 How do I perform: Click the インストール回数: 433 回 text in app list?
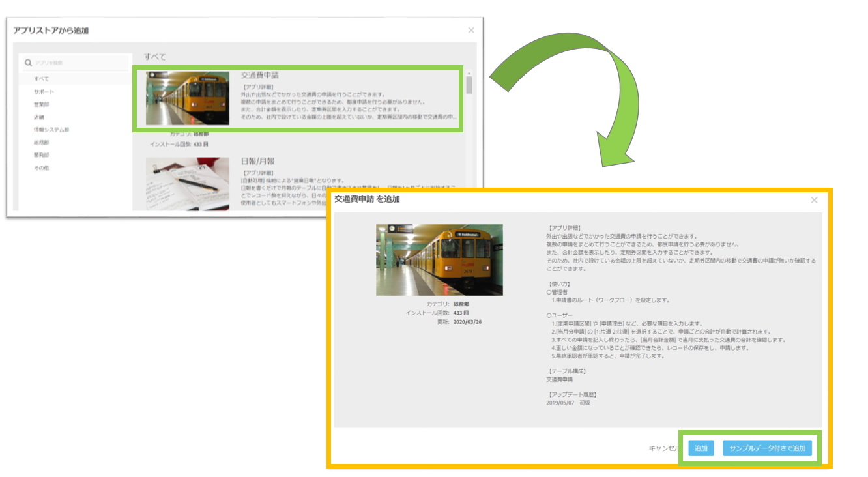click(179, 143)
